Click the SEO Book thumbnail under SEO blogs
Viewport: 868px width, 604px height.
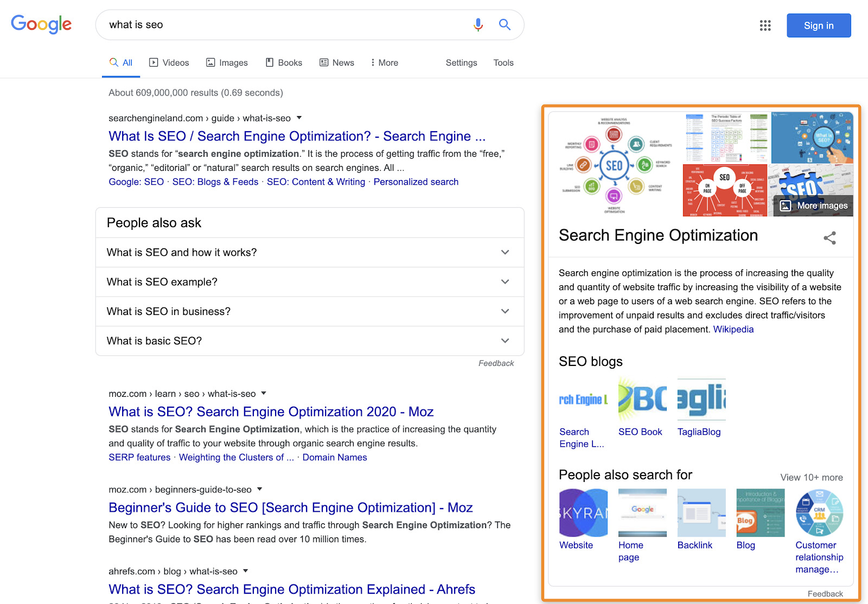click(642, 400)
